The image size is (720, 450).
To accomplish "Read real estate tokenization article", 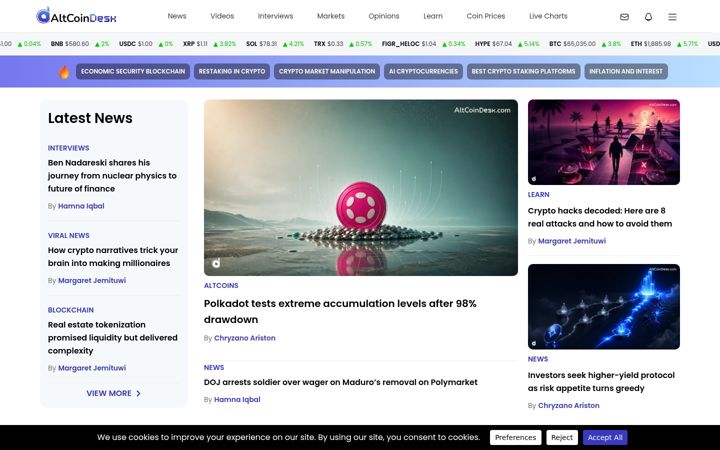I will coord(112,338).
